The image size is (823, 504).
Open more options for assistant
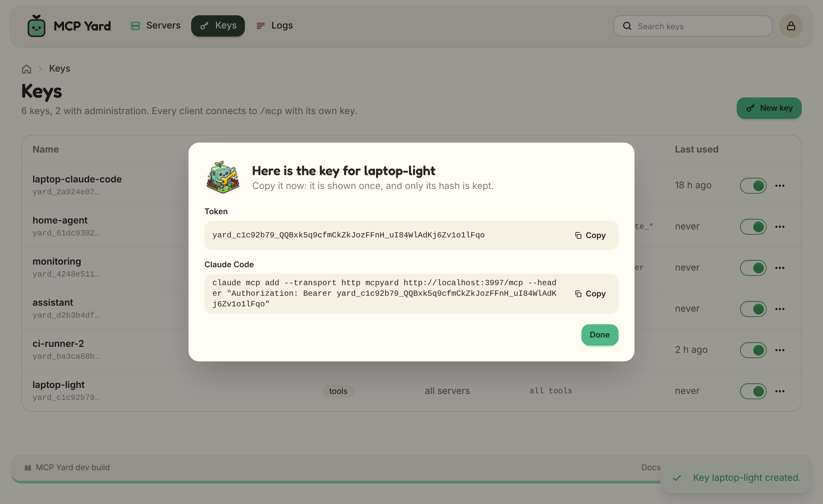point(780,309)
